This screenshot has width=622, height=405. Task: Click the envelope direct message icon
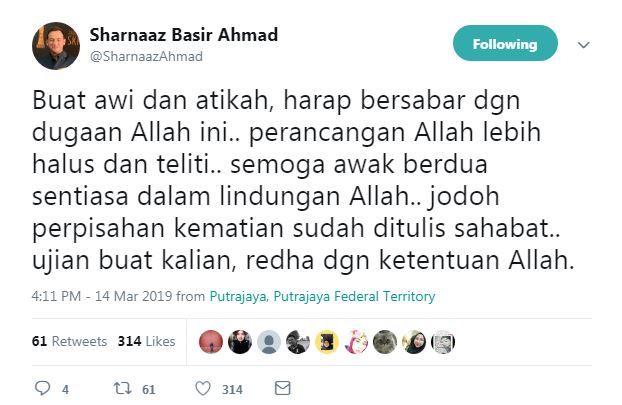pos(282,388)
